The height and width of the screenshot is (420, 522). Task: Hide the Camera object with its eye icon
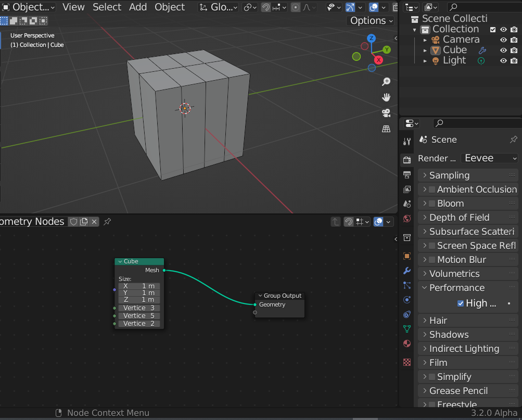click(503, 40)
